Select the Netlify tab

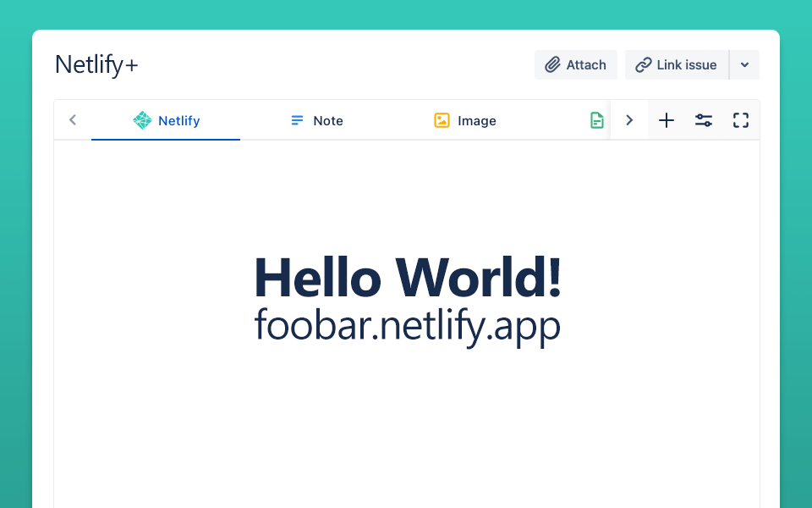tap(166, 120)
